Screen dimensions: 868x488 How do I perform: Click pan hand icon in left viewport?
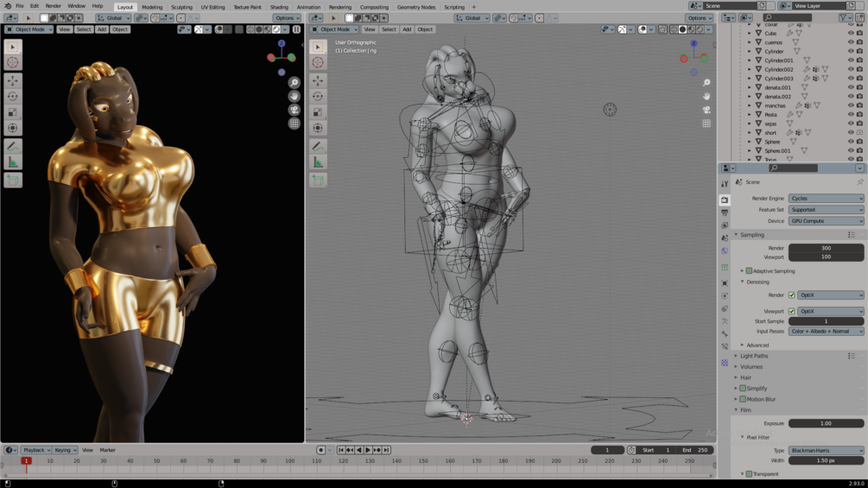click(294, 96)
